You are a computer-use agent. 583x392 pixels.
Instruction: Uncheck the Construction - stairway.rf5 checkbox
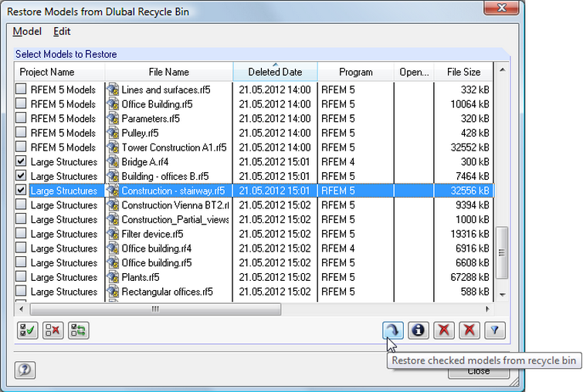[21, 190]
